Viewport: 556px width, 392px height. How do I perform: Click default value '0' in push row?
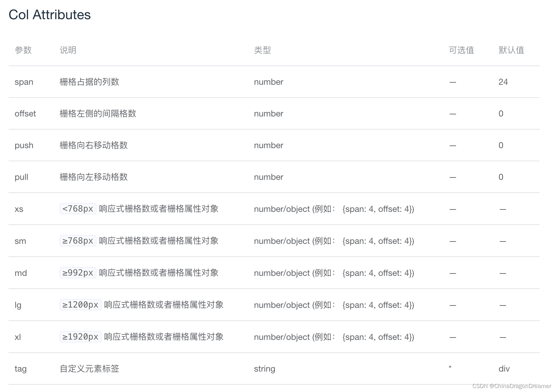(501, 145)
